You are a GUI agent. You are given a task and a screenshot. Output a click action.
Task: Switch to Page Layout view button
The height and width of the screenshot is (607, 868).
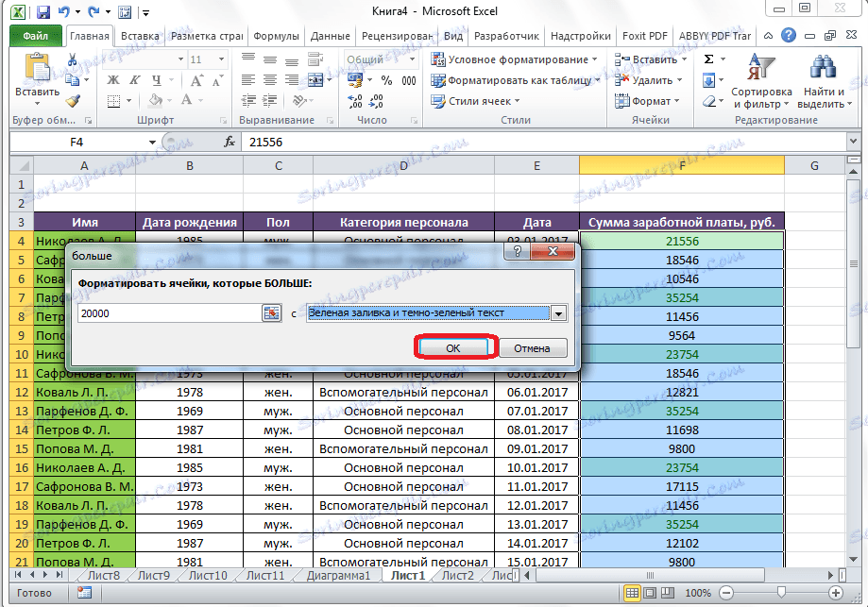tap(650, 593)
